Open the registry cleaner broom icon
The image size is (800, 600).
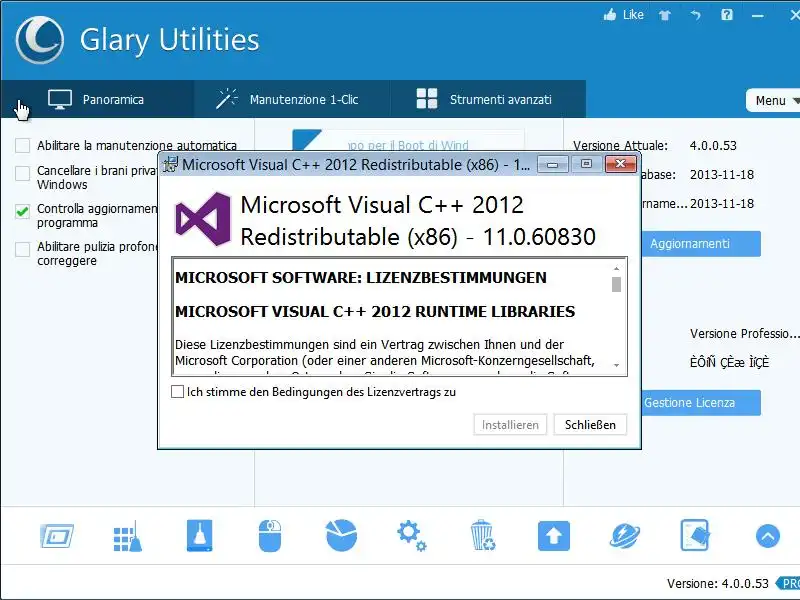click(127, 536)
